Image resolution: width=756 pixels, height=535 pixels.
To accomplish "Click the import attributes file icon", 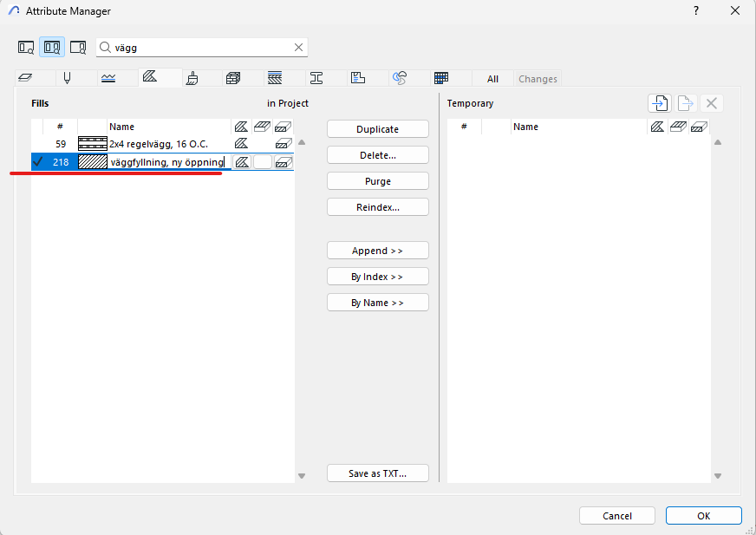I will click(x=659, y=103).
